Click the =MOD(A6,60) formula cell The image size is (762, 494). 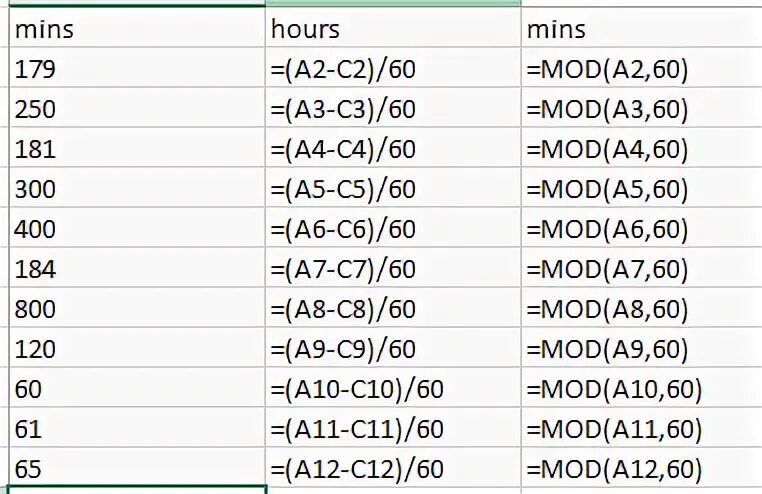(642, 227)
